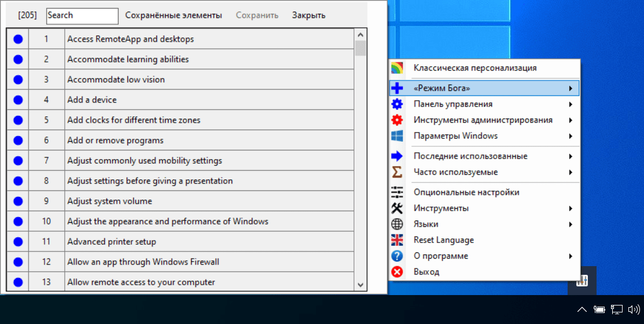Expand Инструменты администрирования submenu arrow
Viewport: 644px width, 324px height.
[x=571, y=120]
